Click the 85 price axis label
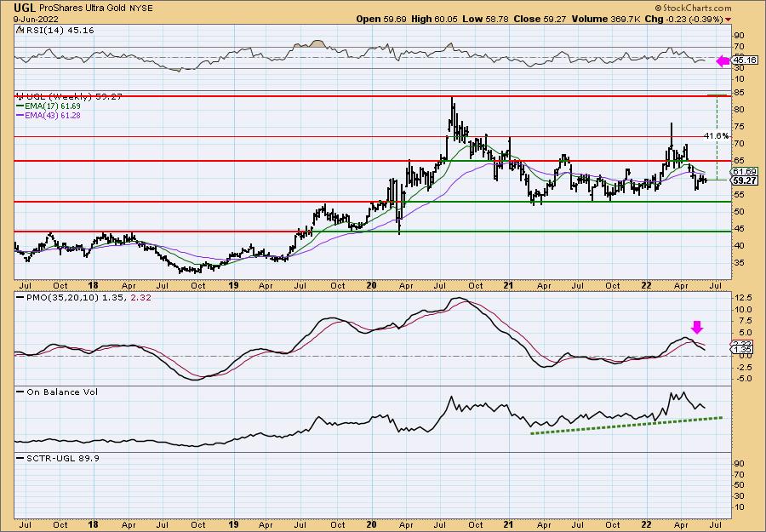Screen dimensions: 766x532 click(x=739, y=93)
